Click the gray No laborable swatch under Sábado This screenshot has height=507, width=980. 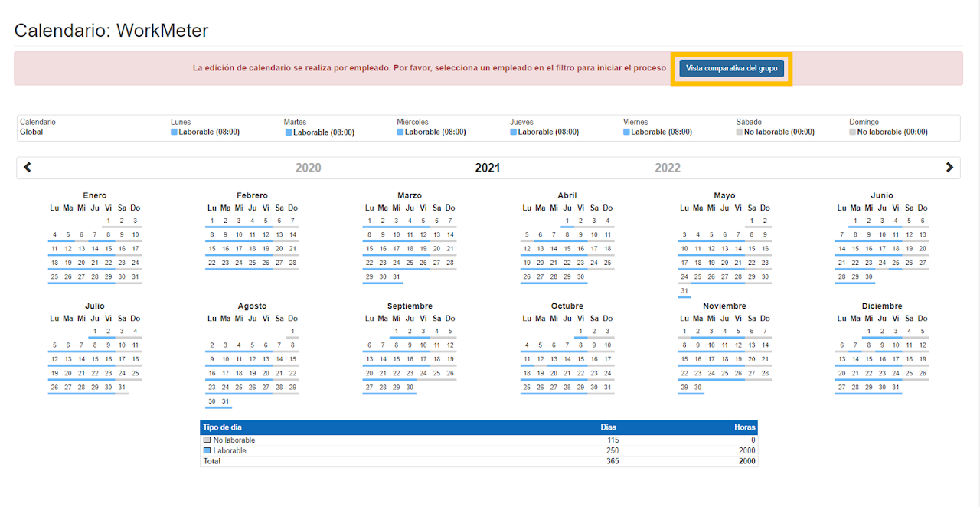pyautogui.click(x=740, y=132)
